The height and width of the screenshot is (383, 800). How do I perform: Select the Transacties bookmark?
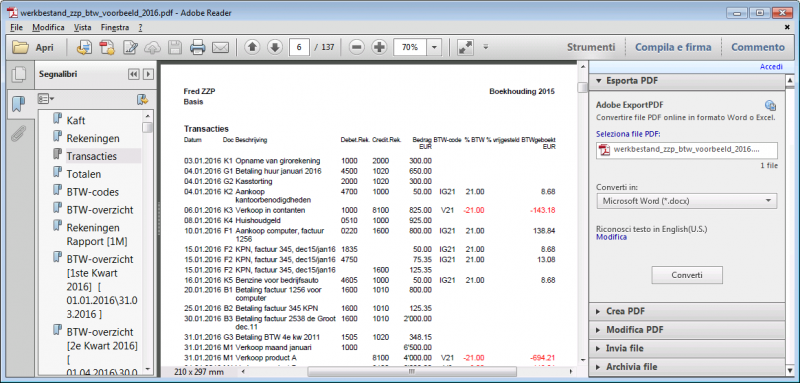91,156
